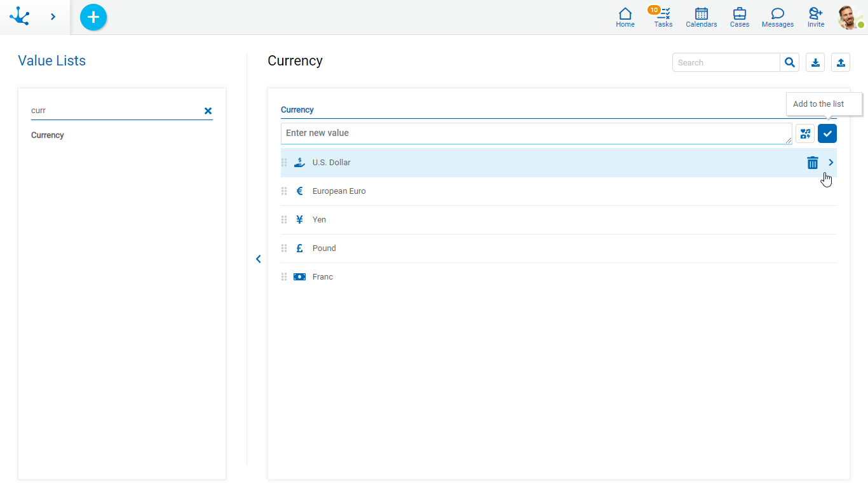
Task: Click the 'Enter new value' text box
Action: click(x=536, y=133)
